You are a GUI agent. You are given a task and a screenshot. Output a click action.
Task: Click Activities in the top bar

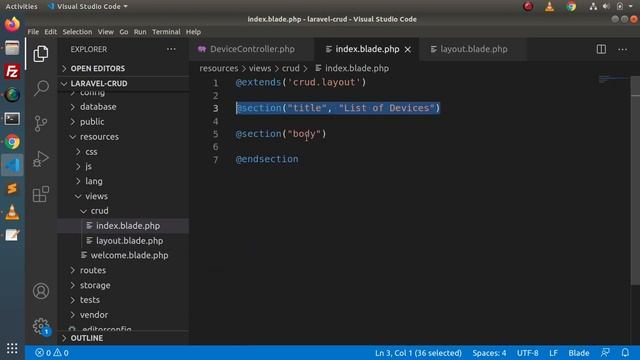(x=21, y=7)
